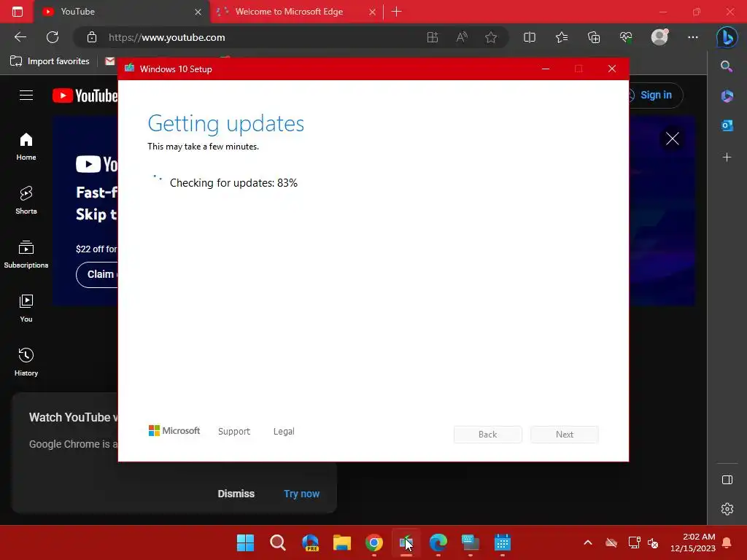The image size is (747, 560).
Task: Click the notification bell in tray
Action: click(727, 542)
